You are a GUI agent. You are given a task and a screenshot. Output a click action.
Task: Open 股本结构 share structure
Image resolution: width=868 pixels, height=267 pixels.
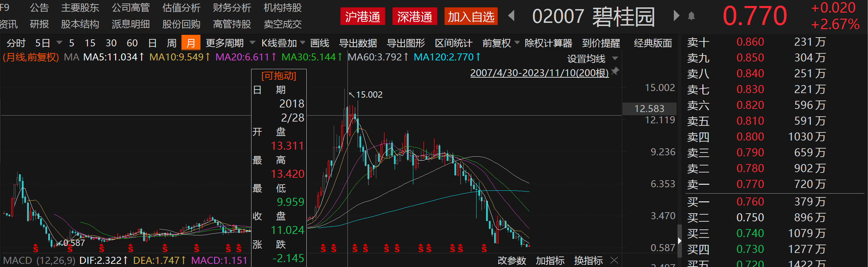[x=80, y=24]
